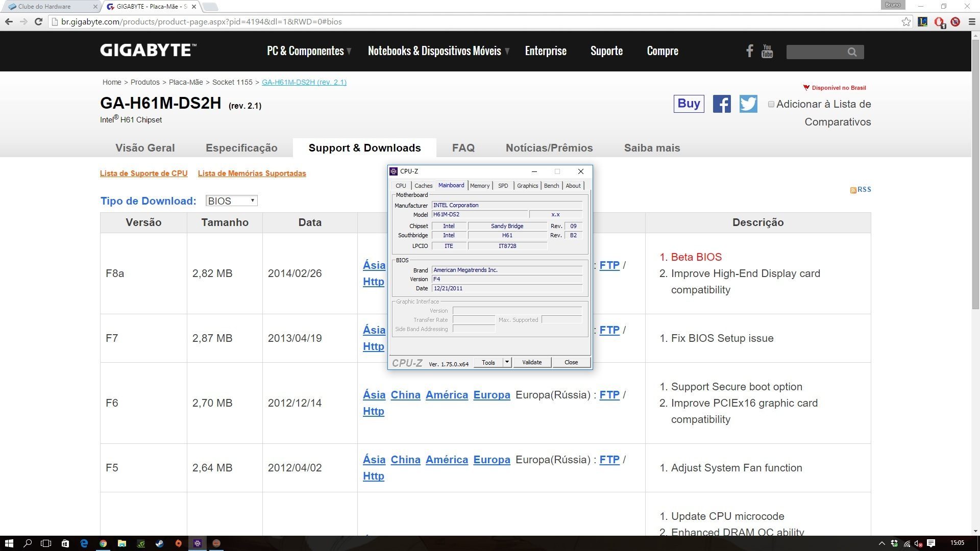The width and height of the screenshot is (980, 551).
Task: Go back to the previous page
Action: pyautogui.click(x=9, y=22)
